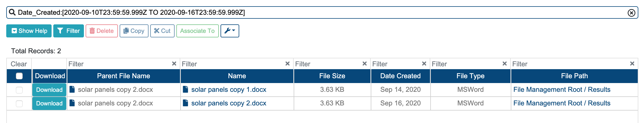Clear the File Size filter X
644x123 pixels.
pos(365,64)
